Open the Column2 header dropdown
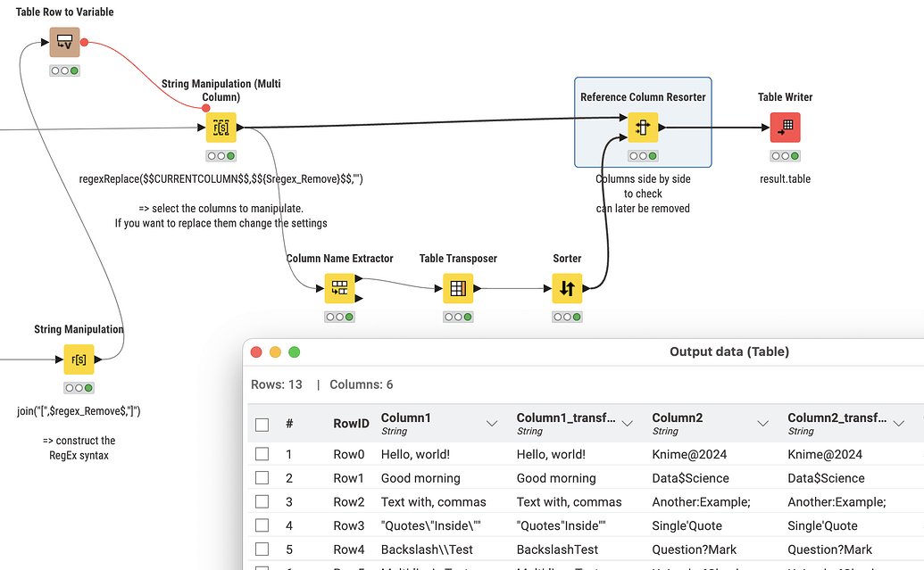 pyautogui.click(x=763, y=424)
